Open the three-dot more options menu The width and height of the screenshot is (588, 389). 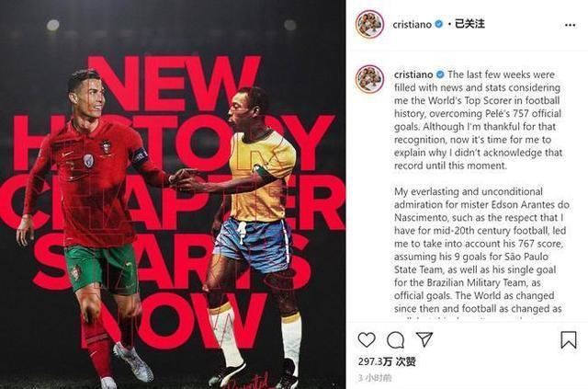point(570,25)
